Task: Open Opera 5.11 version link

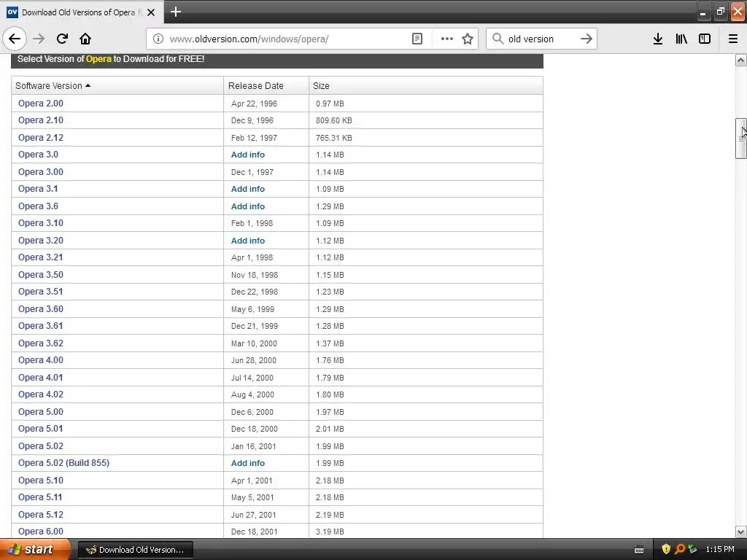Action: click(x=41, y=497)
